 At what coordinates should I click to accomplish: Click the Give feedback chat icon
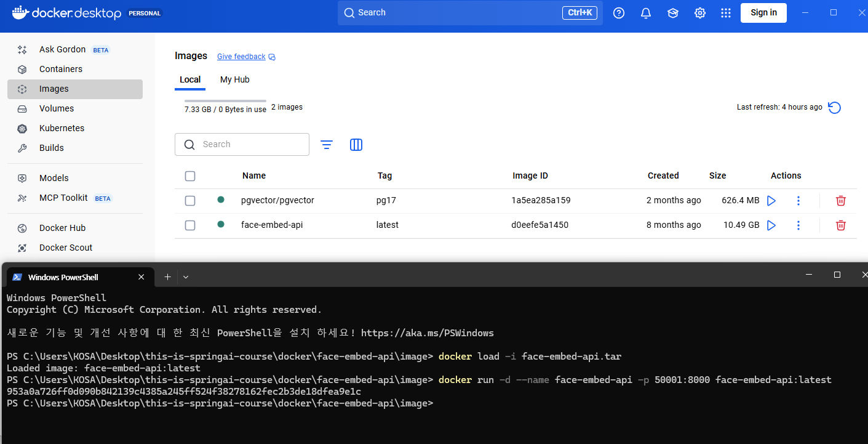pyautogui.click(x=272, y=57)
